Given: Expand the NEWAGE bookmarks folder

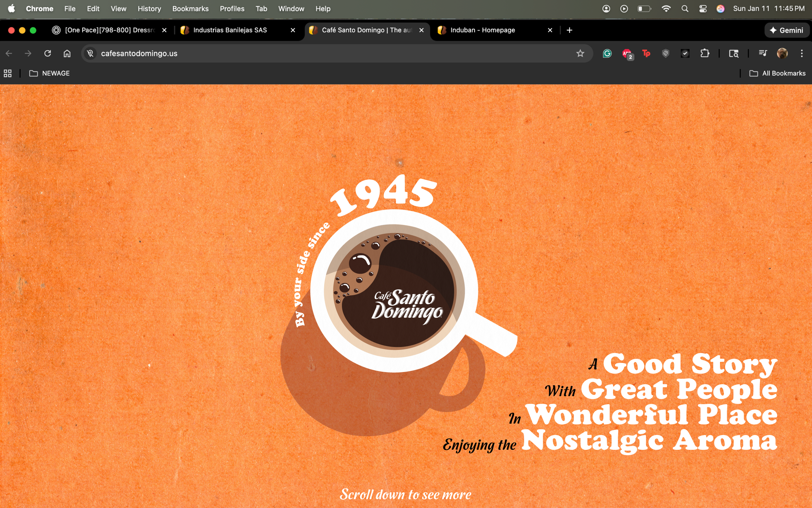Looking at the screenshot, I should pyautogui.click(x=50, y=73).
